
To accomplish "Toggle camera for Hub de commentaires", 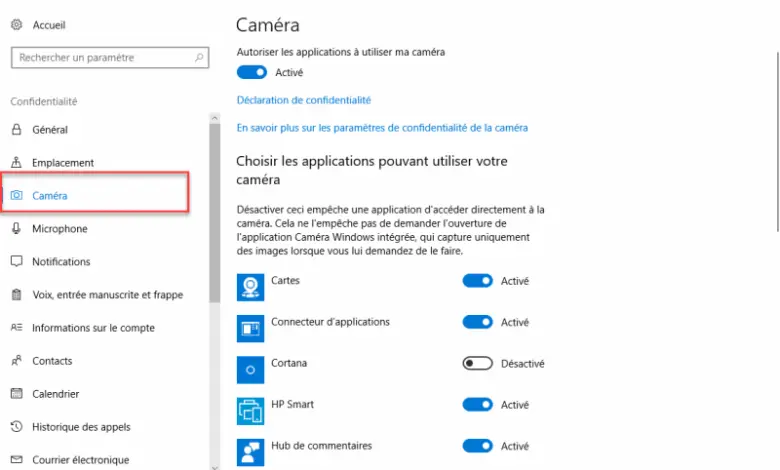I will click(477, 446).
